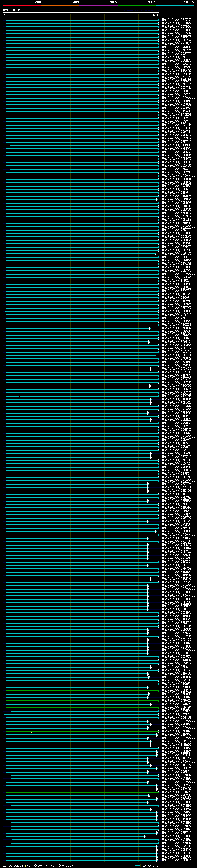Click the alignment bar for UniRef100_C4J938
Viewport: 197px width, 868px height.
[x=84, y=145]
